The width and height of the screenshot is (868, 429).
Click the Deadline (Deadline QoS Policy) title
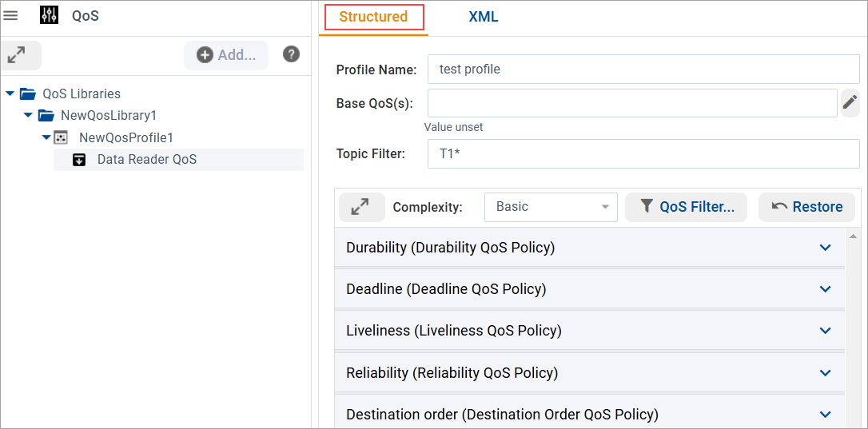pos(446,289)
